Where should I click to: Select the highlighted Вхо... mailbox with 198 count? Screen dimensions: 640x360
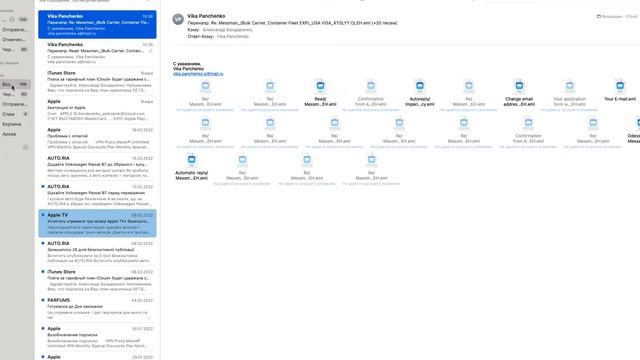click(16, 84)
